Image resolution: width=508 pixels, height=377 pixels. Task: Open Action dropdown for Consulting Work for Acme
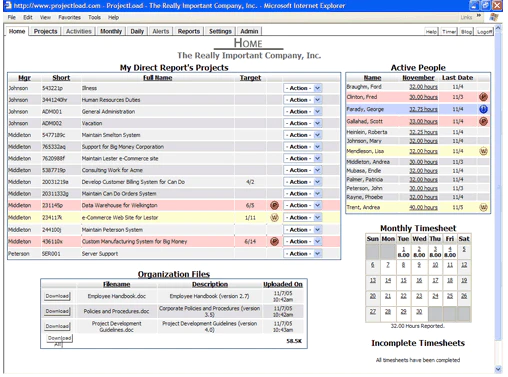click(303, 170)
